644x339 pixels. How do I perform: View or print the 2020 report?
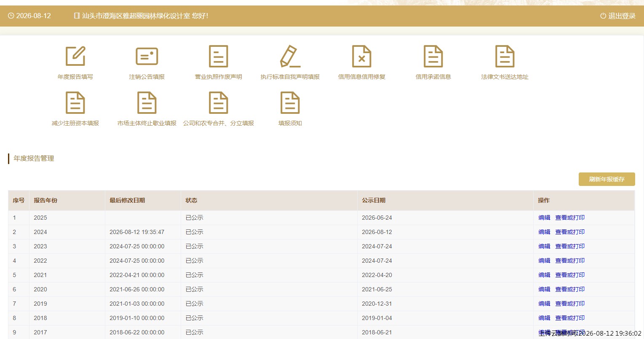coord(570,289)
